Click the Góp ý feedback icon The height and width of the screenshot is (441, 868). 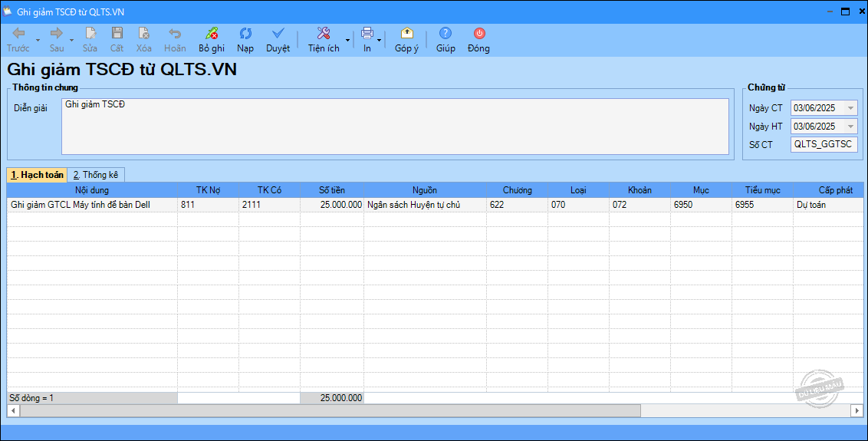coord(407,33)
